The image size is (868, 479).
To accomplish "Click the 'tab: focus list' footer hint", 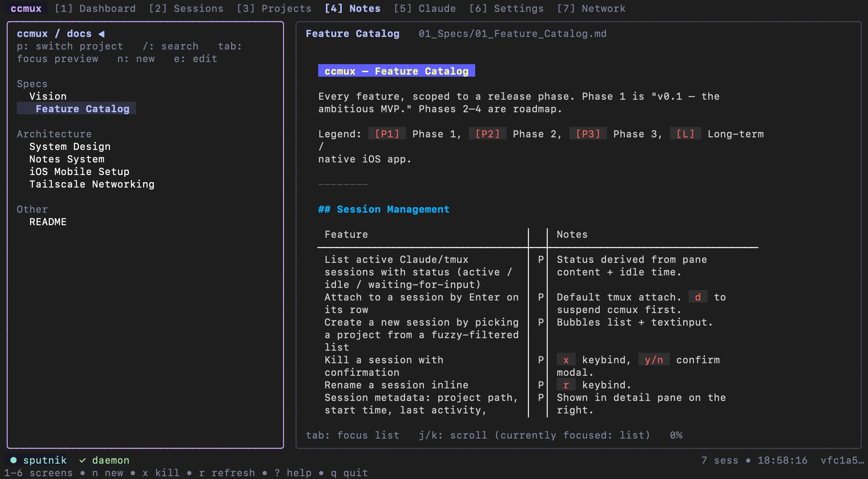I will 353,435.
